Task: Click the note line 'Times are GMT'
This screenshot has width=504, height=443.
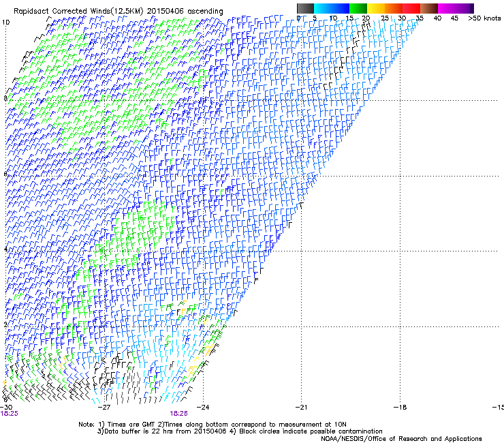Action: pyautogui.click(x=131, y=425)
